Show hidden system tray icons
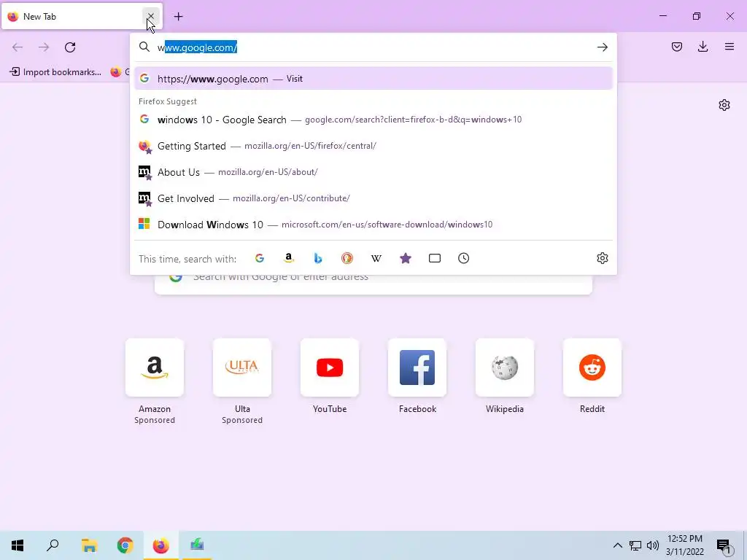The height and width of the screenshot is (560, 747). pos(617,545)
